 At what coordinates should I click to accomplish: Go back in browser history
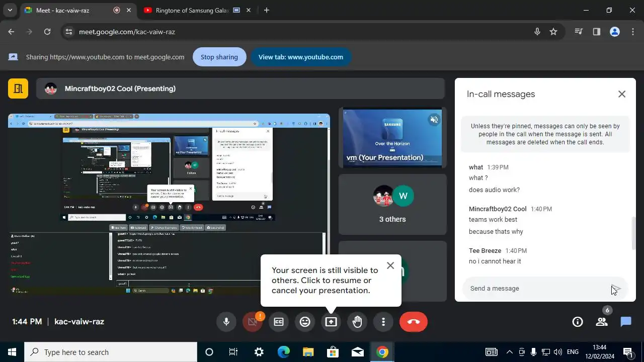point(11,32)
